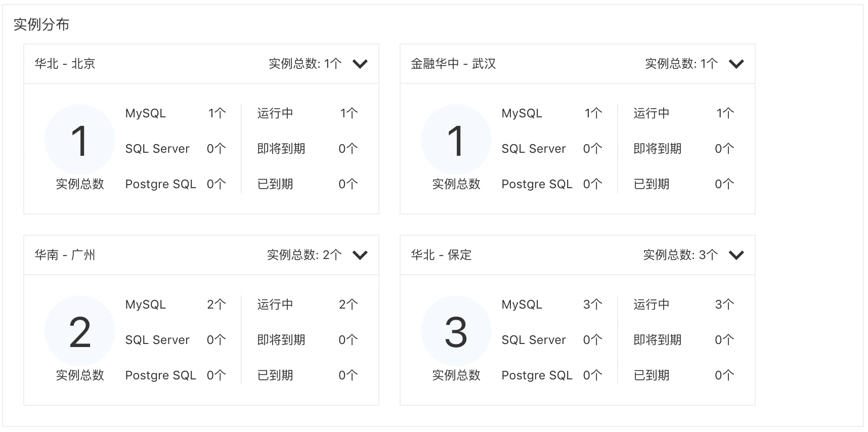Click MySQL label in 保定 card
Viewport: 868px width, 432px height.
tap(522, 305)
